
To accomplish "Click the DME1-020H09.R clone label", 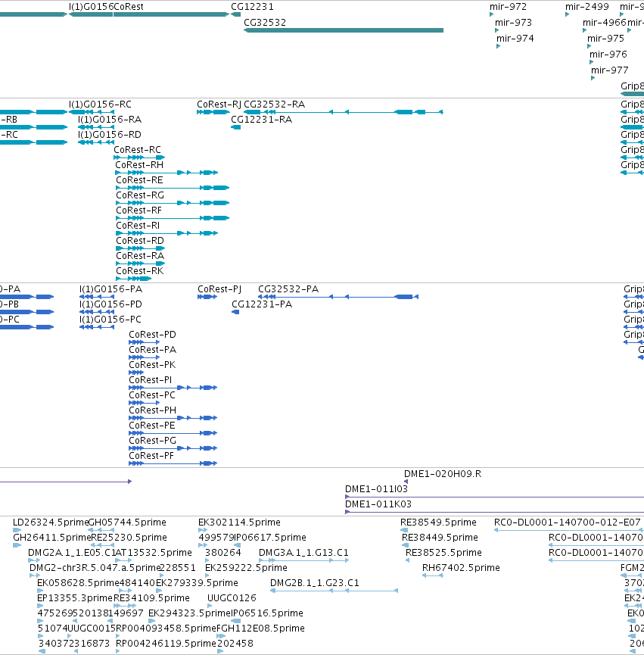I will 443,474.
